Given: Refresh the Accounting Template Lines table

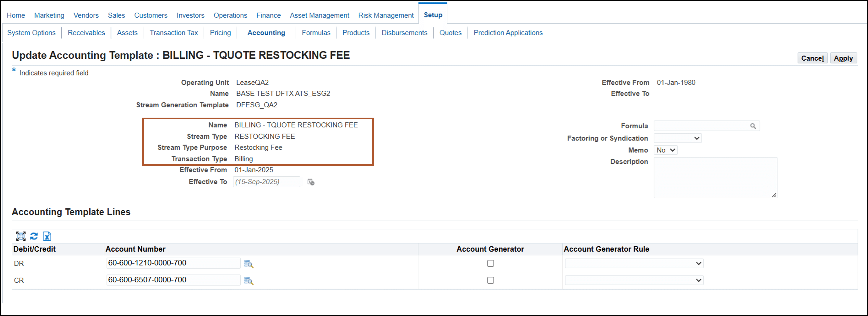Looking at the screenshot, I should click(34, 236).
